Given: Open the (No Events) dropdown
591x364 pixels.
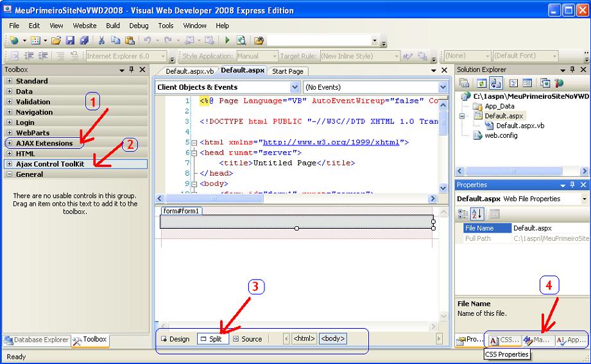Looking at the screenshot, I should (443, 87).
